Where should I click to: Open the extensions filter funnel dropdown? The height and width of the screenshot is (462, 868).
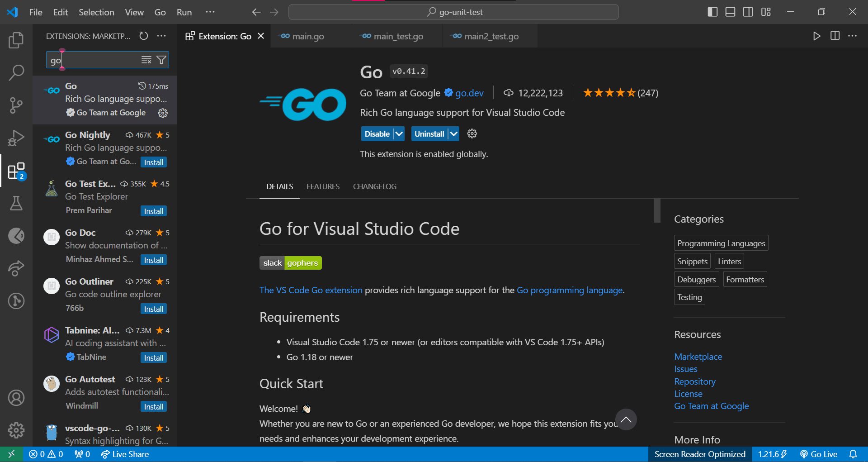tap(161, 59)
